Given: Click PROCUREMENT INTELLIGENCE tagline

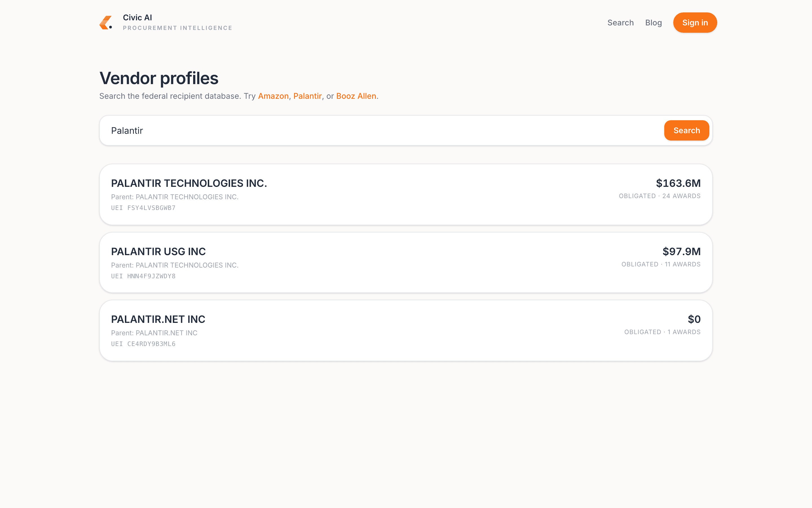Looking at the screenshot, I should [x=178, y=28].
